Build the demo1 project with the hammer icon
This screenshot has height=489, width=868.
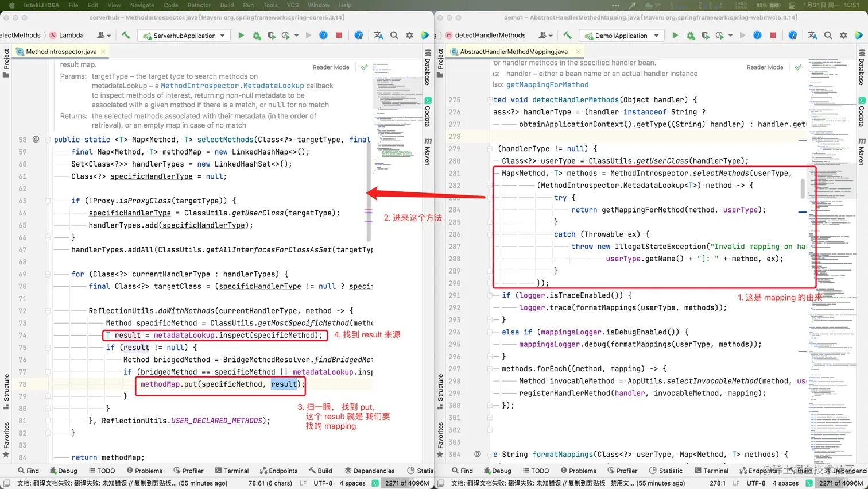pos(567,36)
